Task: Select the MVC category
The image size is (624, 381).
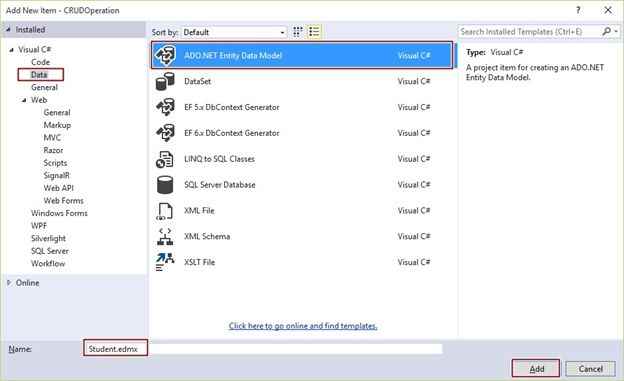Action: coord(52,138)
